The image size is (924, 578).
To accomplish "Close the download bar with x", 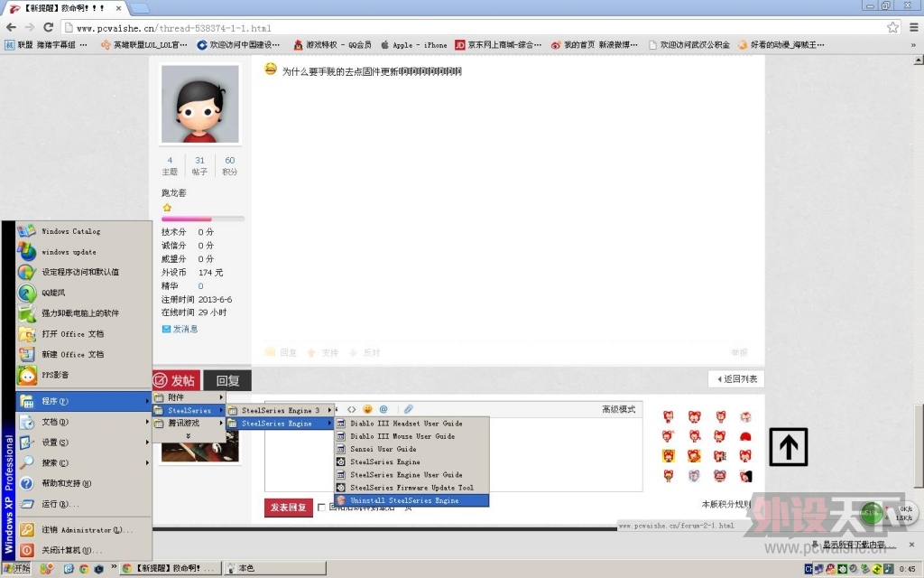I will [x=911, y=545].
